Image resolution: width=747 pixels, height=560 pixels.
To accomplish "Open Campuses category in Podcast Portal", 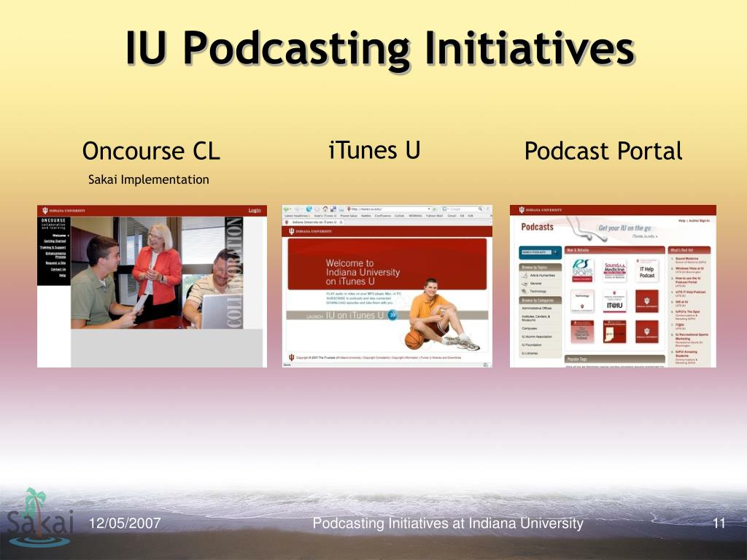I will (530, 328).
